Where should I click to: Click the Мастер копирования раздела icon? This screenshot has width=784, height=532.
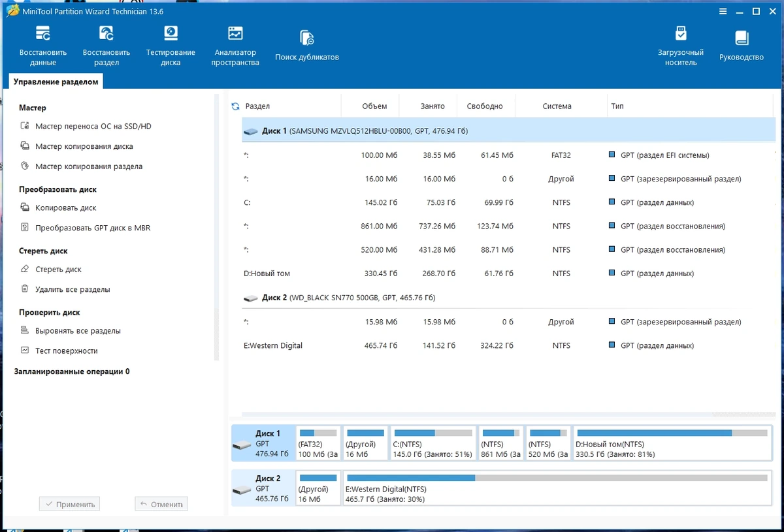tap(25, 166)
